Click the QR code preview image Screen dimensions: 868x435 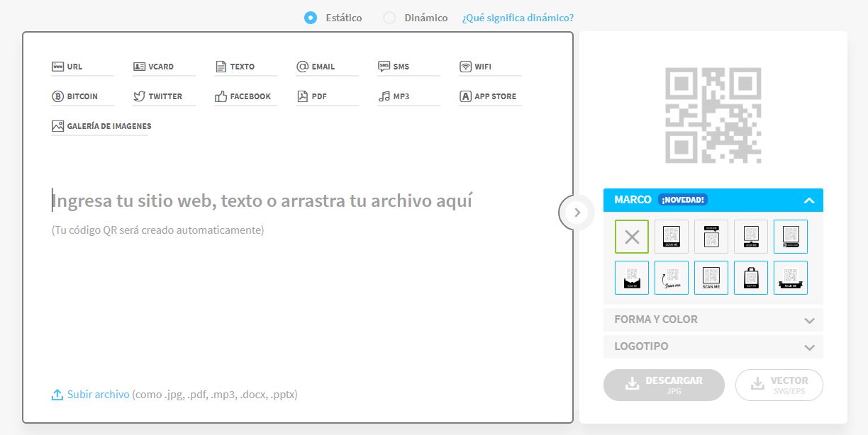tap(713, 115)
